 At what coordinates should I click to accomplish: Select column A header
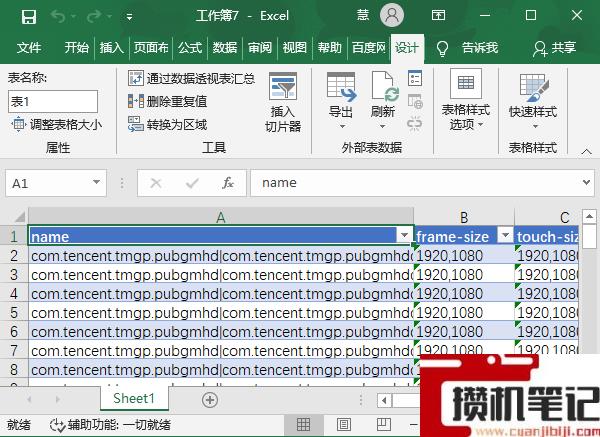tap(221, 217)
